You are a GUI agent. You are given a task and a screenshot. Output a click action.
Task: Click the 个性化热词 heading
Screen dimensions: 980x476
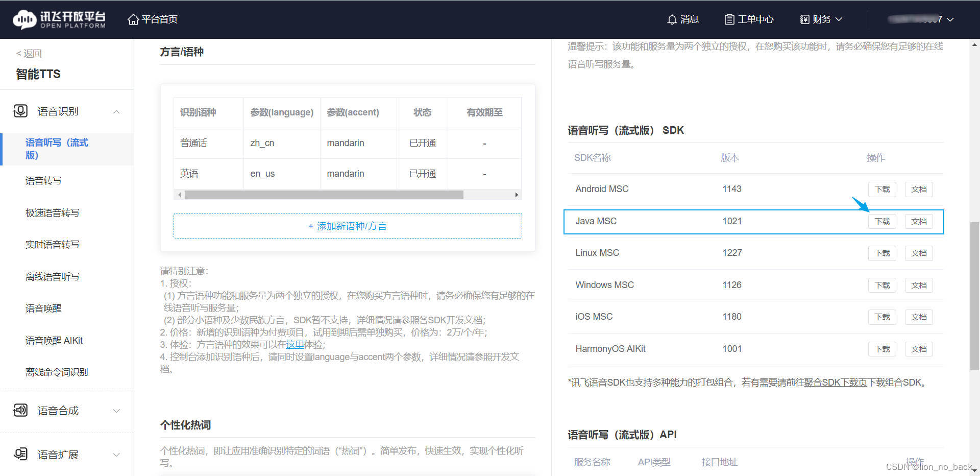(185, 425)
